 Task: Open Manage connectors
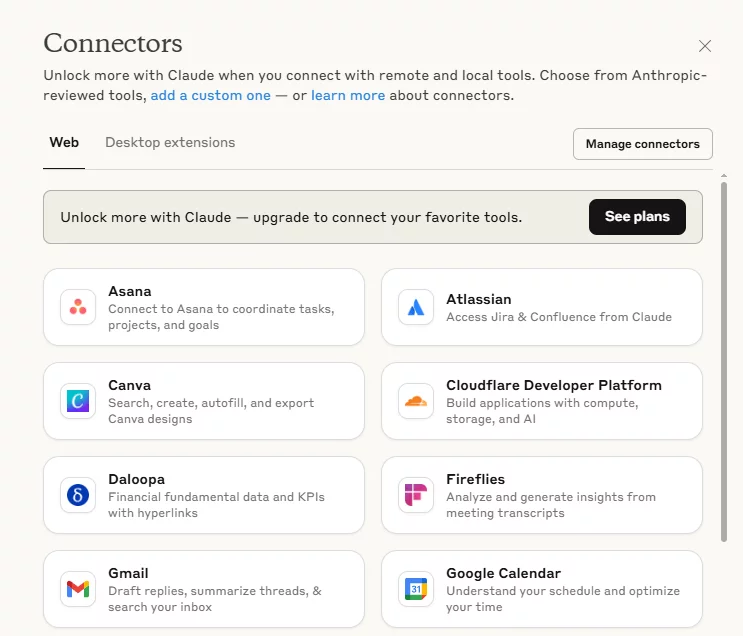tap(643, 144)
